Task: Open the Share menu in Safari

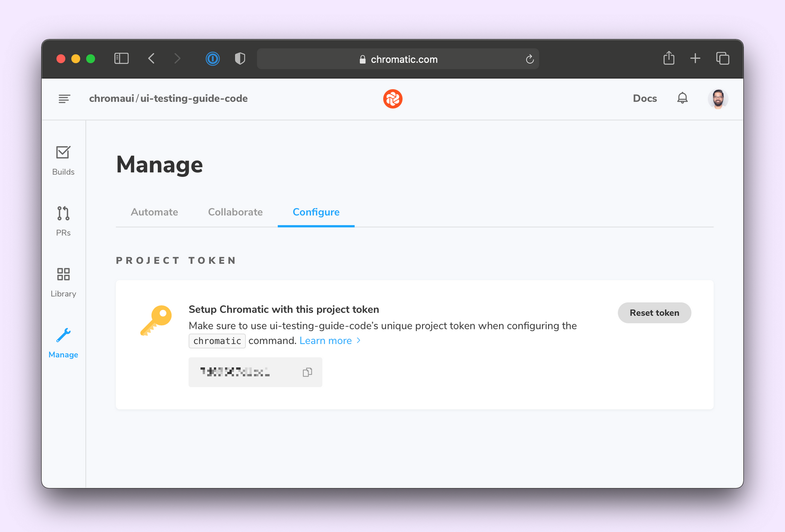Action: pos(668,58)
